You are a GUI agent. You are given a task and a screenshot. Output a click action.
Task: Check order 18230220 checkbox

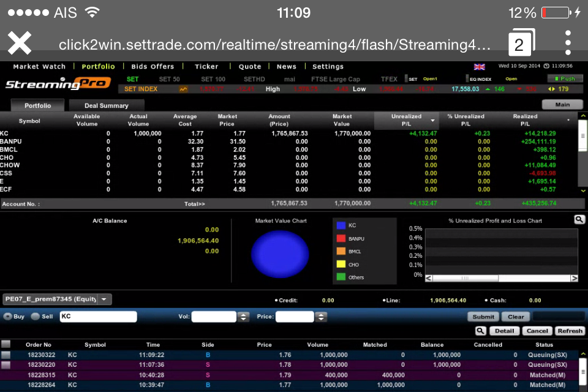point(6,364)
